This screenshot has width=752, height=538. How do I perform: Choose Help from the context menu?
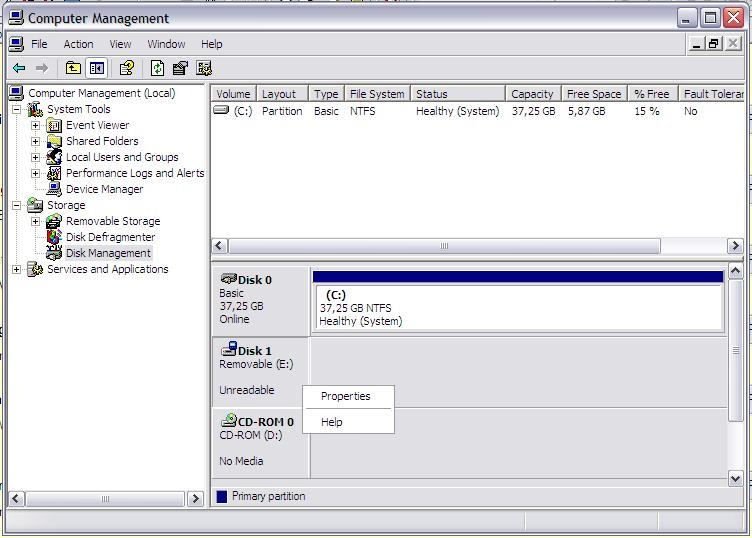tap(348, 422)
